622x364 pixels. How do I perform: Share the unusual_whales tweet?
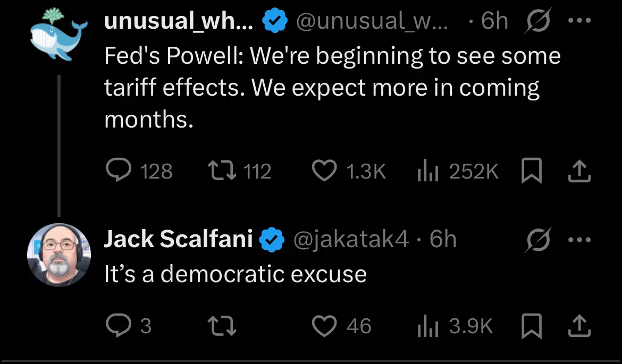(579, 171)
